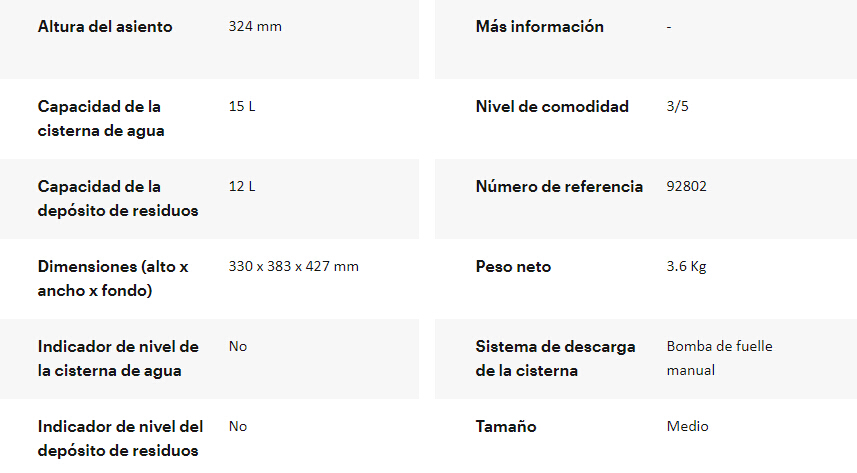The height and width of the screenshot is (473, 857).
Task: Click 'Capacidad de la cisterna de agua' label
Action: pyautogui.click(x=101, y=118)
